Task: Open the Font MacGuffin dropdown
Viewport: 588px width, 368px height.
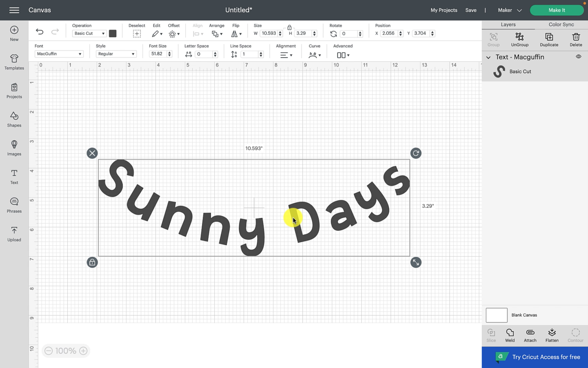Action: pyautogui.click(x=59, y=54)
